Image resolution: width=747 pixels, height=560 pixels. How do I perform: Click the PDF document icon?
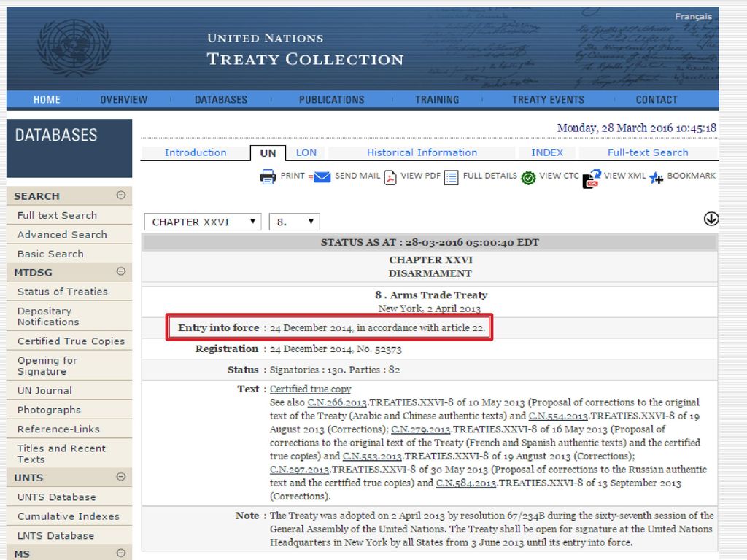[x=390, y=178]
